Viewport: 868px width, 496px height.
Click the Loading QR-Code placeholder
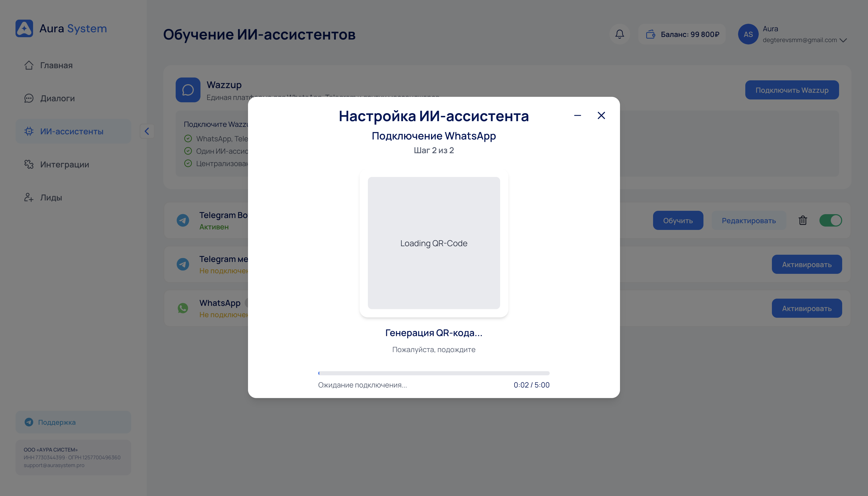click(434, 243)
